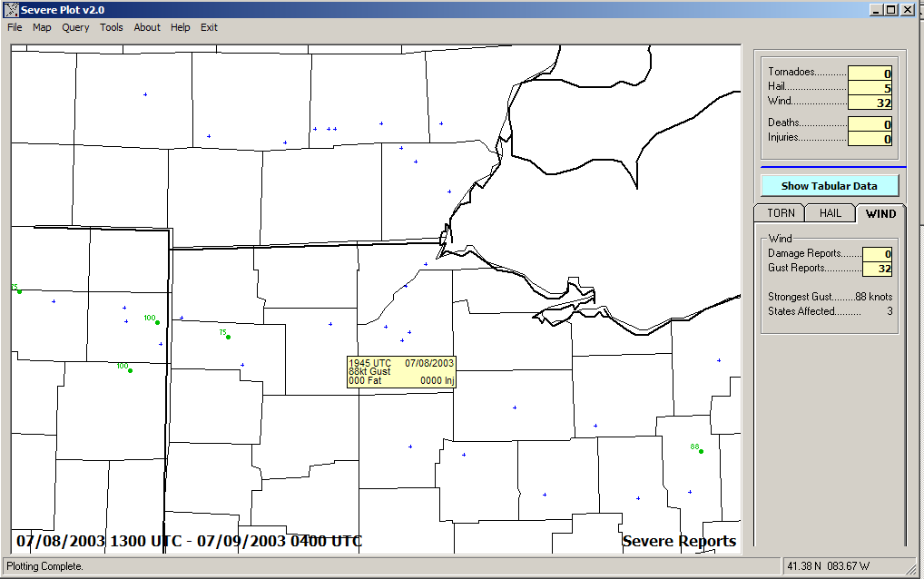Open the Tools menu
The width and height of the screenshot is (924, 579).
click(x=112, y=27)
